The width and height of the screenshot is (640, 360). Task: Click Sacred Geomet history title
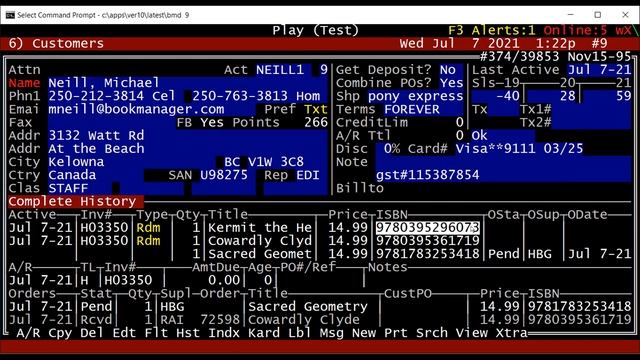(260, 254)
